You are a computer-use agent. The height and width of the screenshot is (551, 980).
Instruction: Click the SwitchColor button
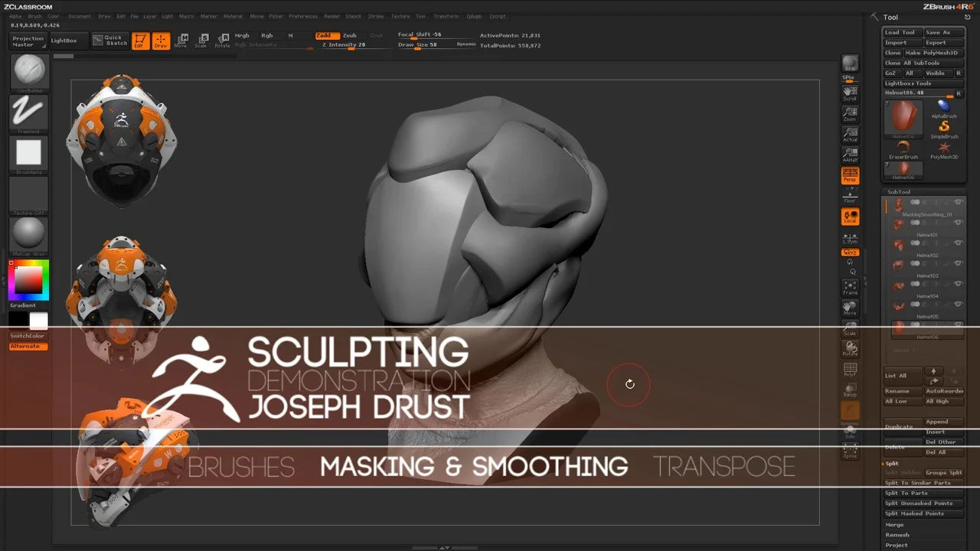coord(27,336)
